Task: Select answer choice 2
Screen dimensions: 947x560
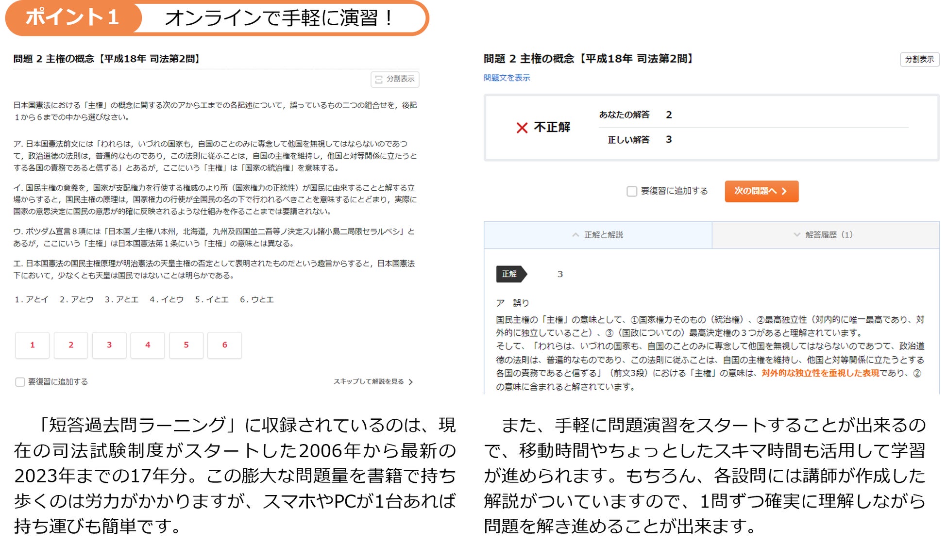Action: click(71, 345)
